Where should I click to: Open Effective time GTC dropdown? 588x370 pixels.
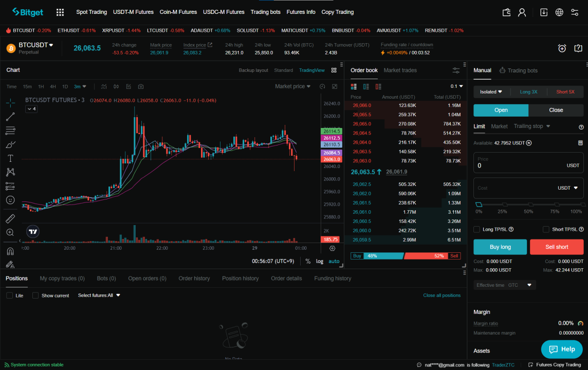click(x=504, y=285)
